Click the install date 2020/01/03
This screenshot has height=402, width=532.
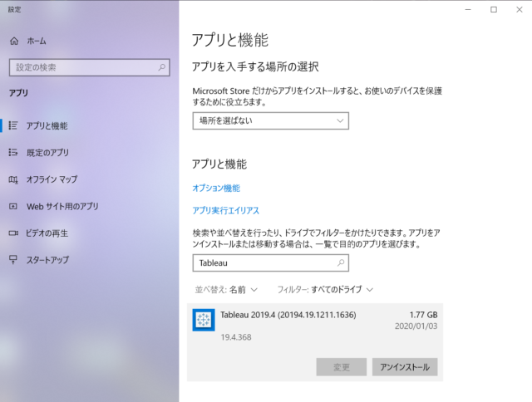(416, 326)
